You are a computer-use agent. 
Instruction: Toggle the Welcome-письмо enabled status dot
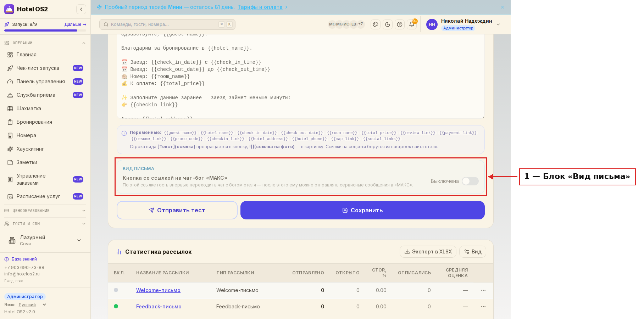[x=116, y=290]
